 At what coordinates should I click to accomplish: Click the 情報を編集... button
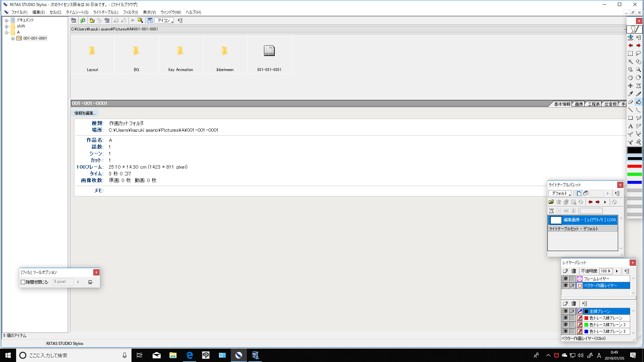pos(85,113)
